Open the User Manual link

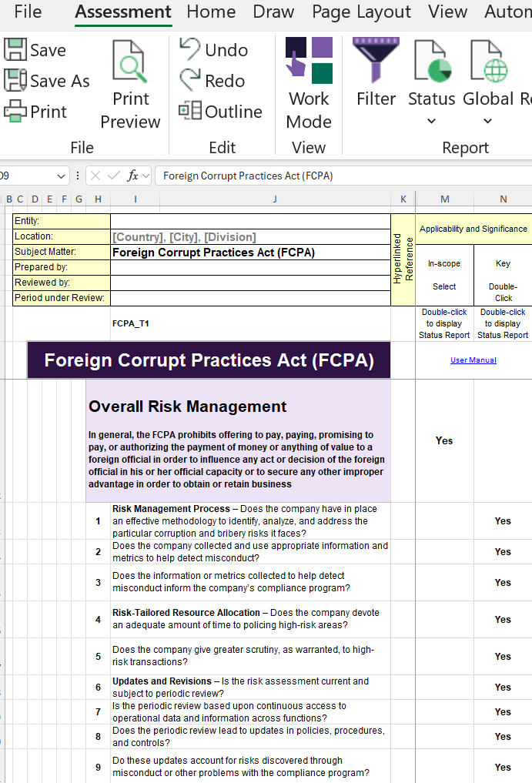point(473,360)
